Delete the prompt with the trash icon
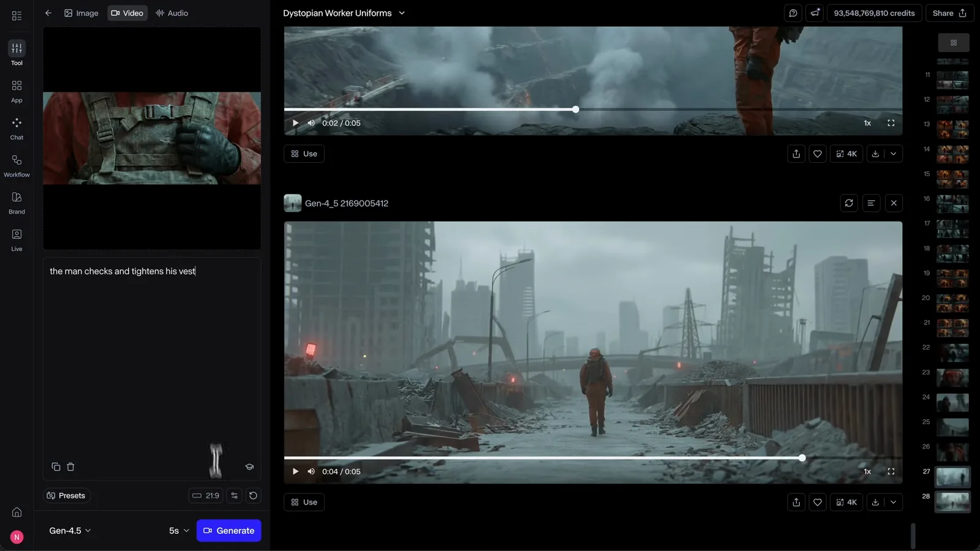This screenshot has height=551, width=980. coord(70,467)
